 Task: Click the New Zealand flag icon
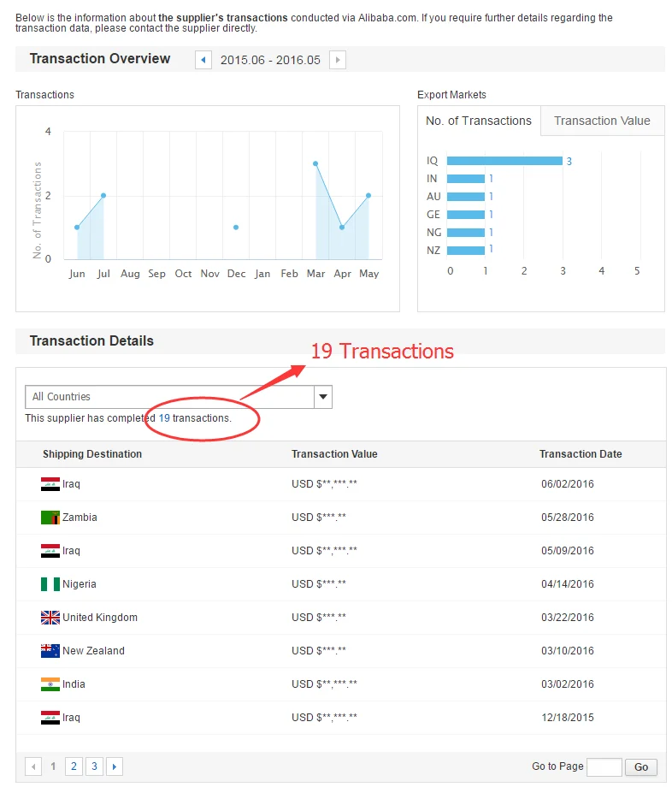[50, 651]
